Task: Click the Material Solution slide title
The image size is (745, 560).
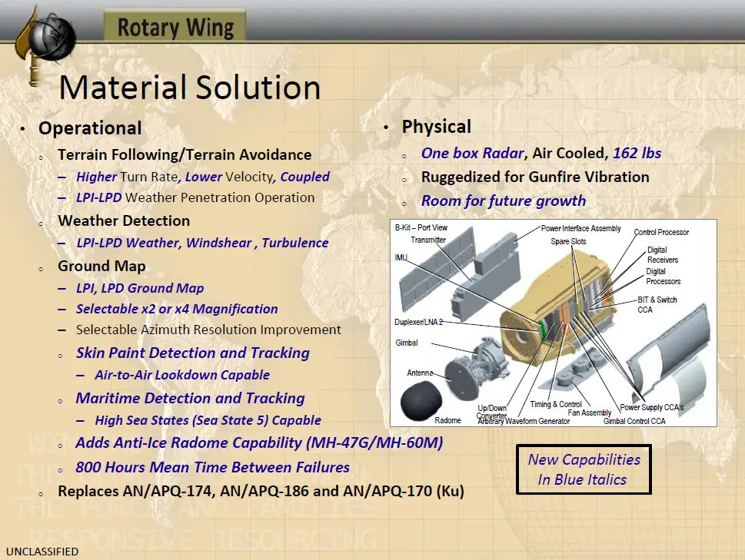Action: [x=189, y=88]
